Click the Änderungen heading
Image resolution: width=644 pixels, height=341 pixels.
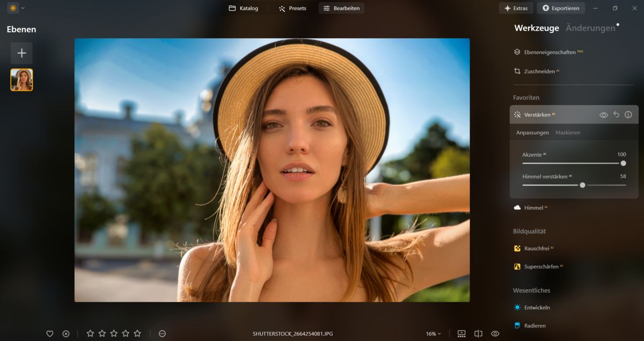tap(589, 28)
